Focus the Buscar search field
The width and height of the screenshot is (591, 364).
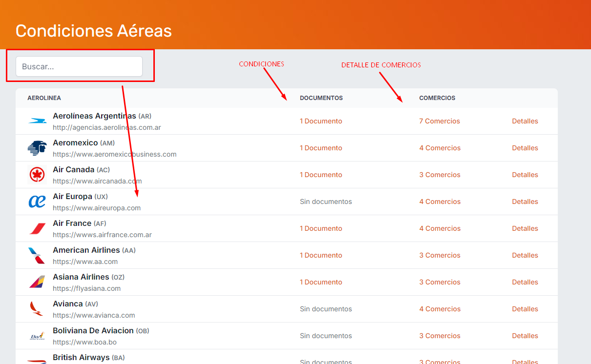pos(79,66)
